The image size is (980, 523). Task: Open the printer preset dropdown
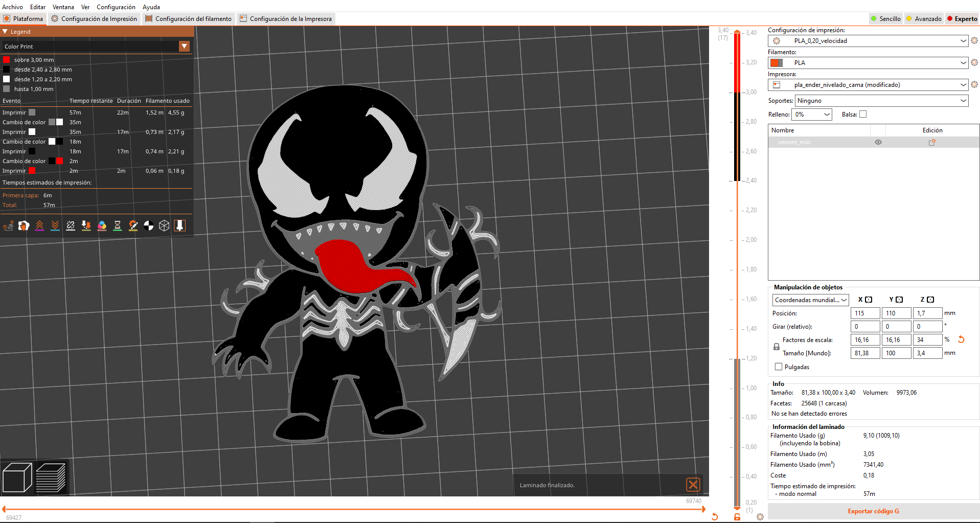[868, 85]
